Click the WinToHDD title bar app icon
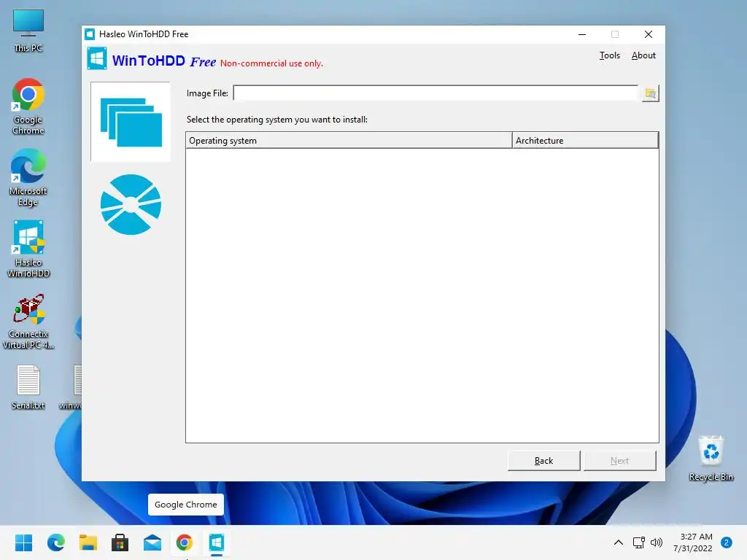The width and height of the screenshot is (747, 560). click(x=90, y=34)
